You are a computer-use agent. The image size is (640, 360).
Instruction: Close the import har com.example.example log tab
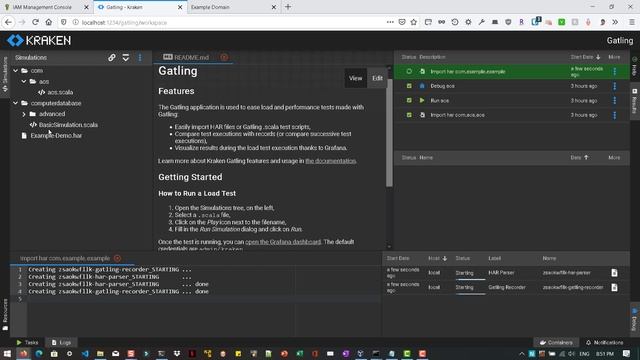point(118,258)
